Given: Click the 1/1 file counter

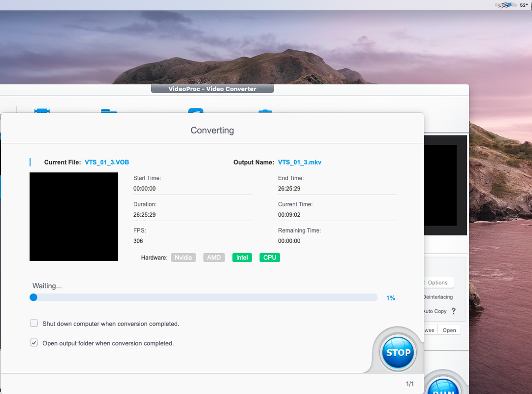Looking at the screenshot, I should click(410, 384).
